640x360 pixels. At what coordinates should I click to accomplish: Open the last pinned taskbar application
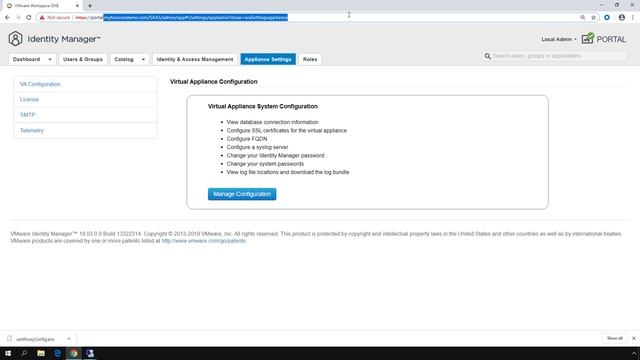point(90,353)
